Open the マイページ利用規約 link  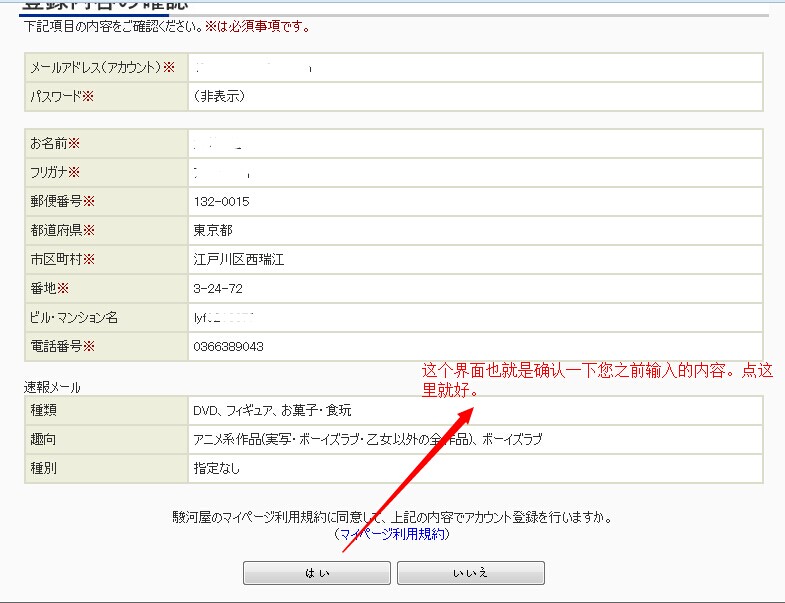[392, 535]
